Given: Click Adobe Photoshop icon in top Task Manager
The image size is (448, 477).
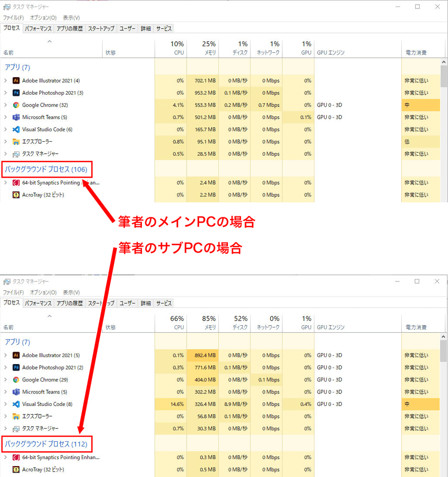Looking at the screenshot, I should pyautogui.click(x=16, y=93).
